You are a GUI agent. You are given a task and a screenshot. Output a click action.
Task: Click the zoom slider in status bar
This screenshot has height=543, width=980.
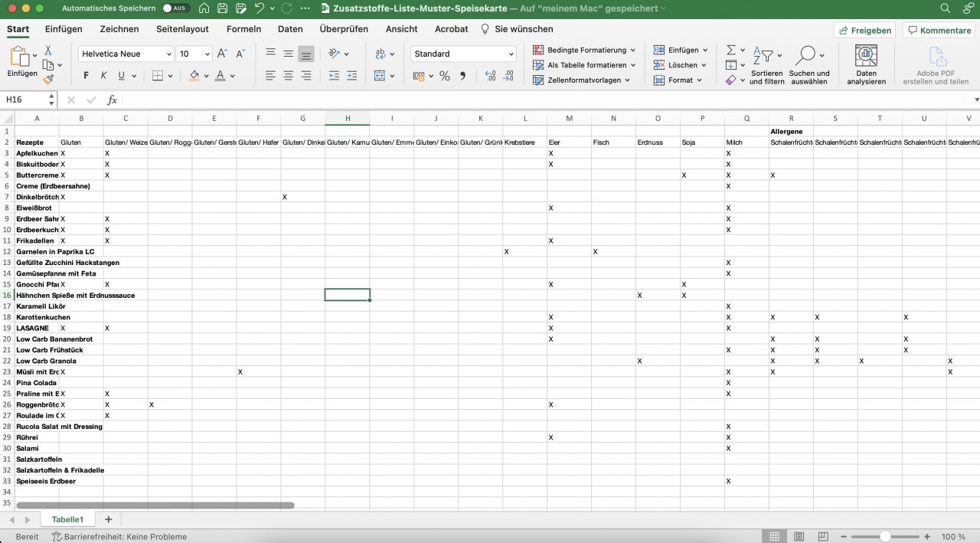(x=884, y=537)
